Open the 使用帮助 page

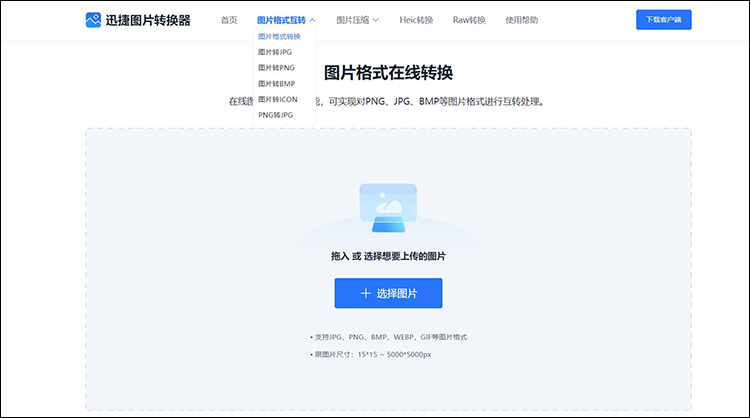pyautogui.click(x=521, y=20)
